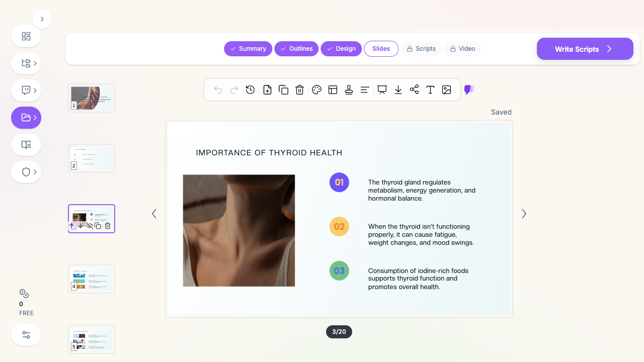Hide slide 3 using crossed-eye icon
Image resolution: width=644 pixels, height=362 pixels.
coord(89,226)
